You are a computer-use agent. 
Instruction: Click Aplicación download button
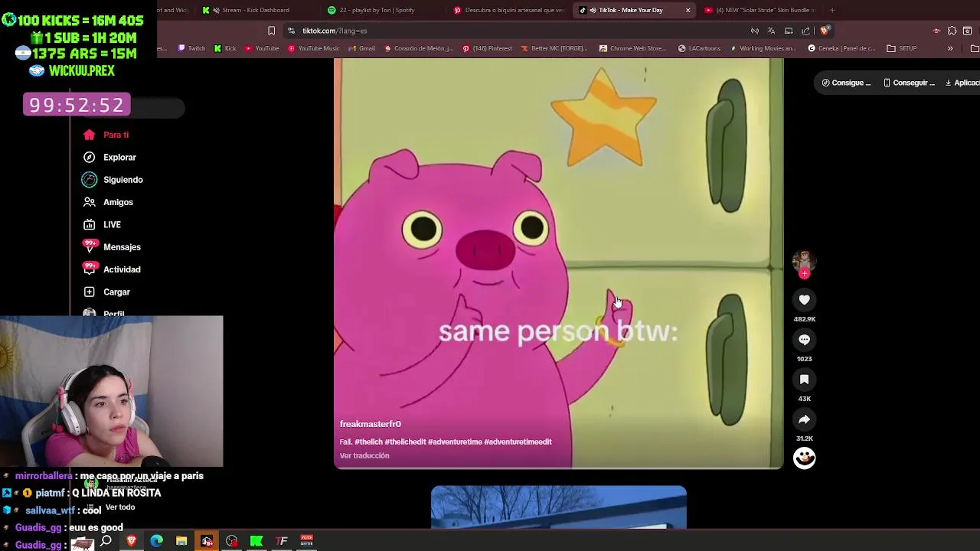(962, 83)
